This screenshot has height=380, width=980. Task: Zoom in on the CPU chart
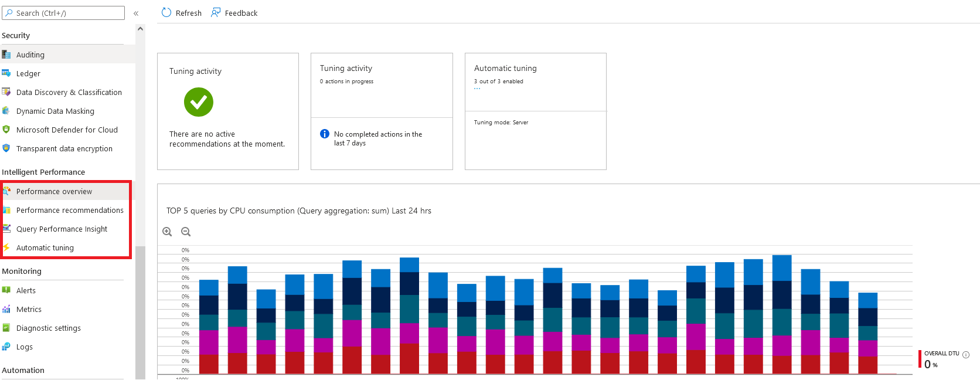[x=167, y=232]
